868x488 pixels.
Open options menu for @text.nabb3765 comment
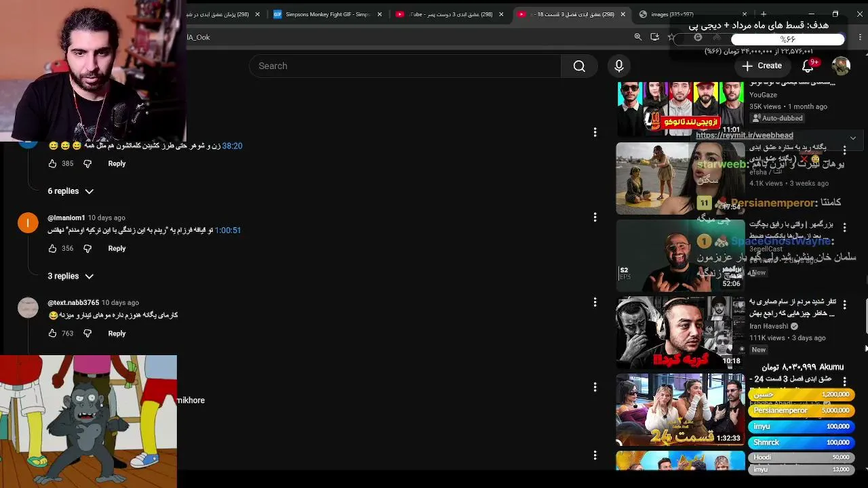click(x=595, y=302)
